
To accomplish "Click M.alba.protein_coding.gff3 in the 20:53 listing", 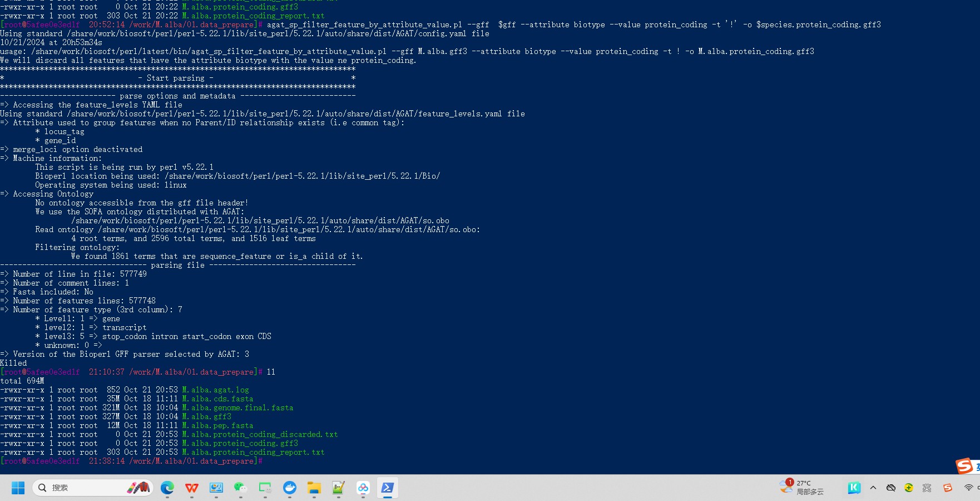I will pyautogui.click(x=240, y=444).
